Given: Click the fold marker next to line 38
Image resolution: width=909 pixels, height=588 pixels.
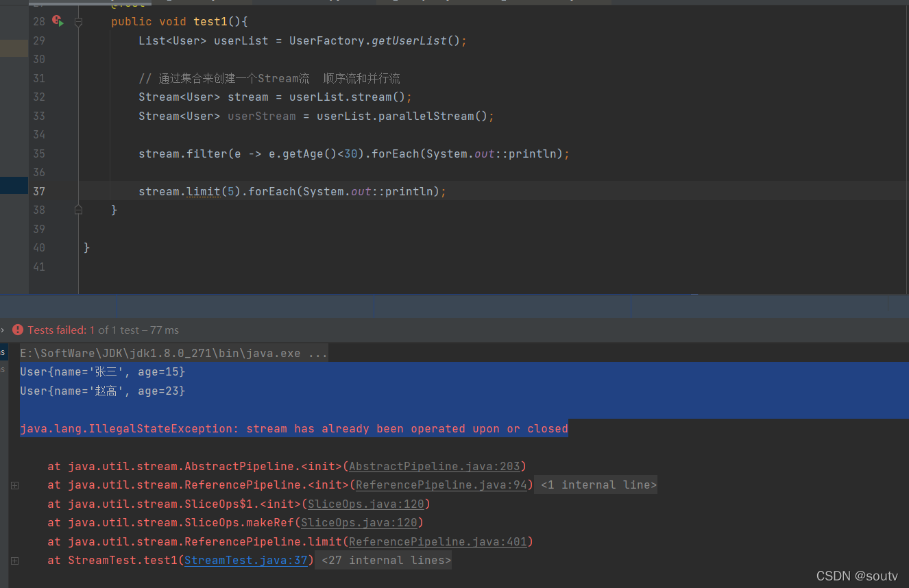Looking at the screenshot, I should (x=78, y=210).
